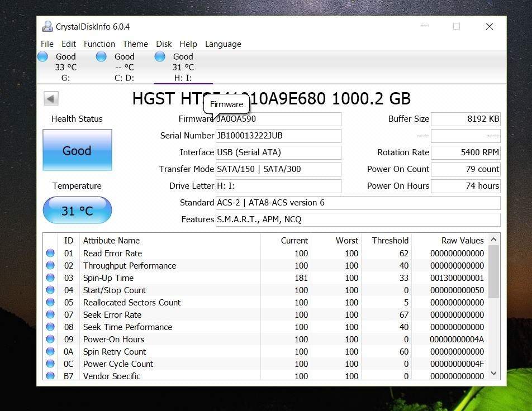Select the Power-On Hours row name
Image resolution: width=532 pixels, height=411 pixels.
click(x=113, y=340)
